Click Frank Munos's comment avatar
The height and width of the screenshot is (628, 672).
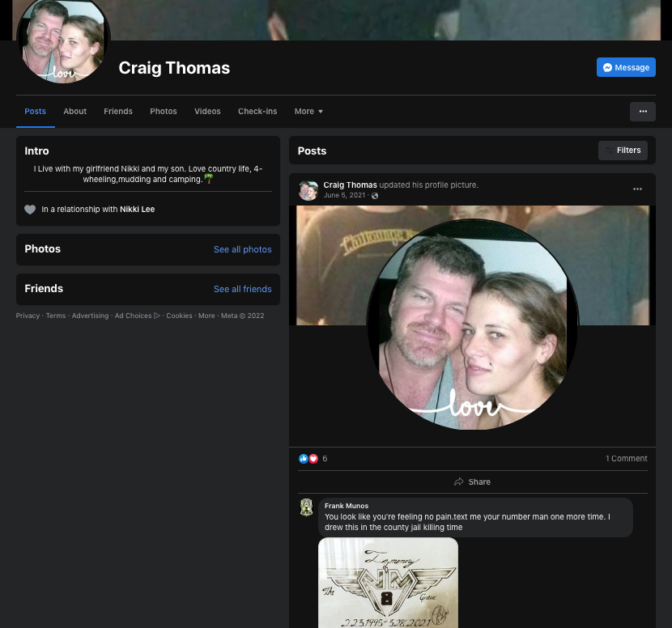pyautogui.click(x=306, y=507)
